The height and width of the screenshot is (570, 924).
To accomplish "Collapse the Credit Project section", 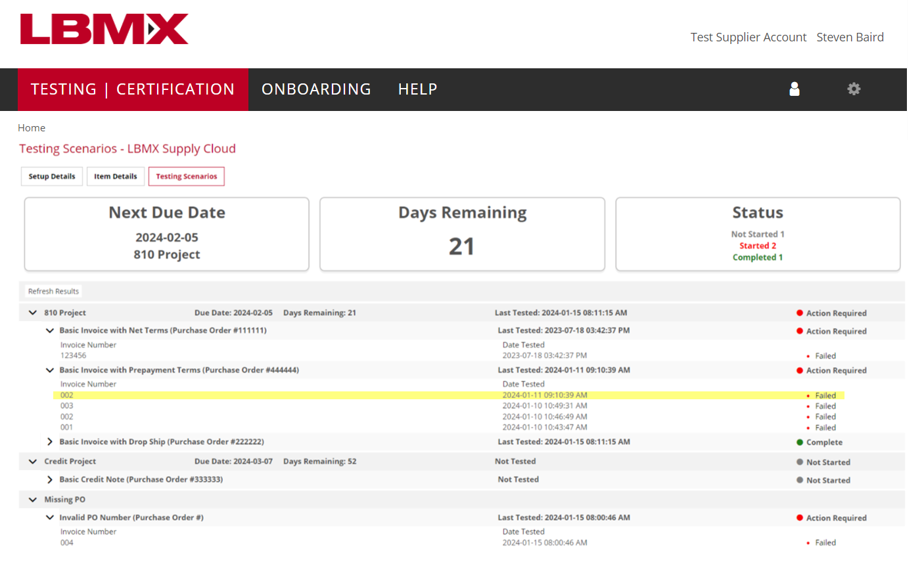I will coord(33,461).
